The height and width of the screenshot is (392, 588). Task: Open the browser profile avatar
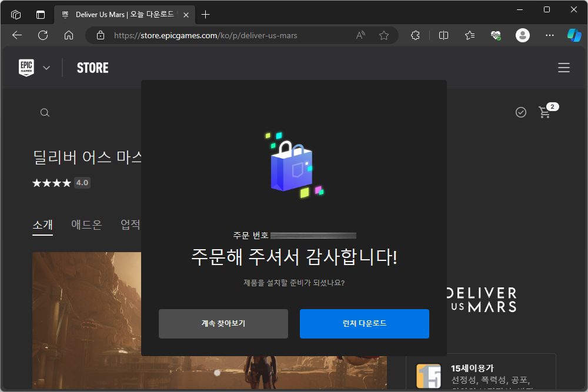click(522, 35)
